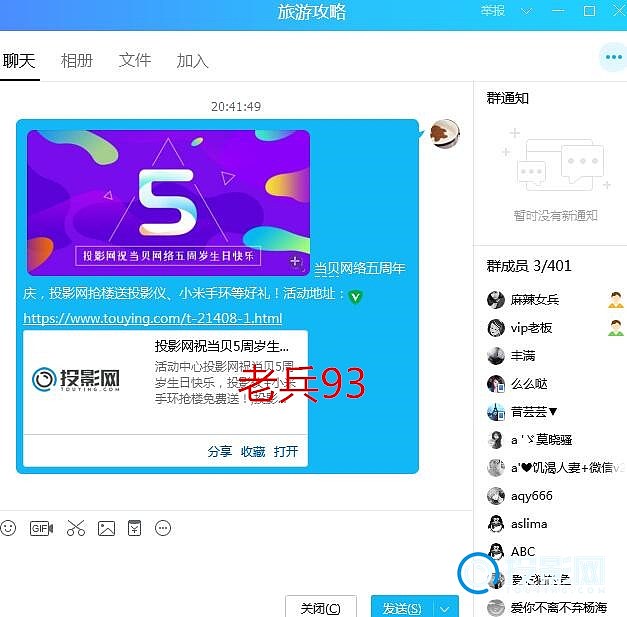Click the purple 5th anniversary banner image
627x617 pixels.
pos(168,201)
